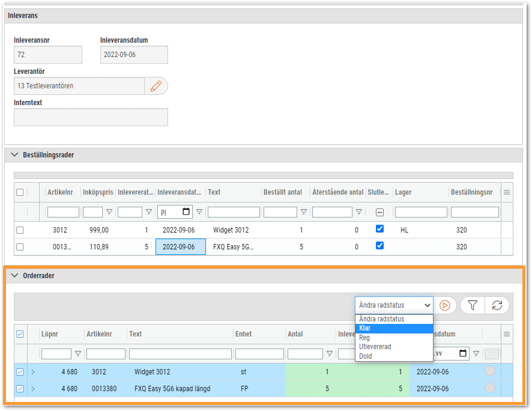Viewport: 532px width, 411px height.
Task: Click the HL lager cell
Action: coord(404,230)
